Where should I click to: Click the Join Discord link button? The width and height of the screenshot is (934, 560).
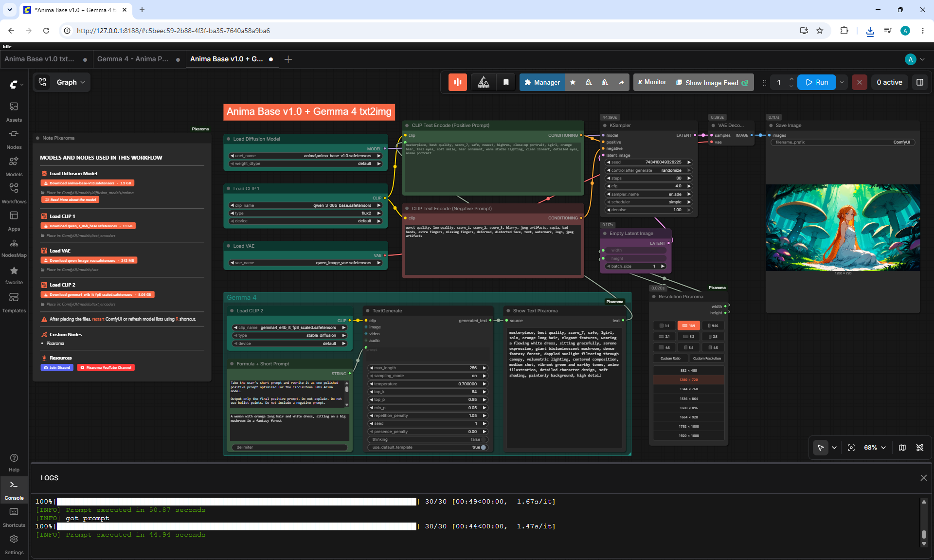(57, 367)
